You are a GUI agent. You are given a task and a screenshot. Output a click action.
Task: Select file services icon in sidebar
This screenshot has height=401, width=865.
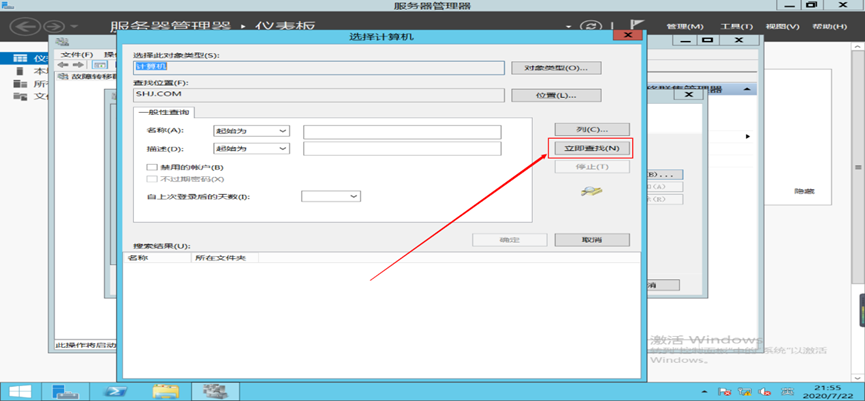pos(20,97)
